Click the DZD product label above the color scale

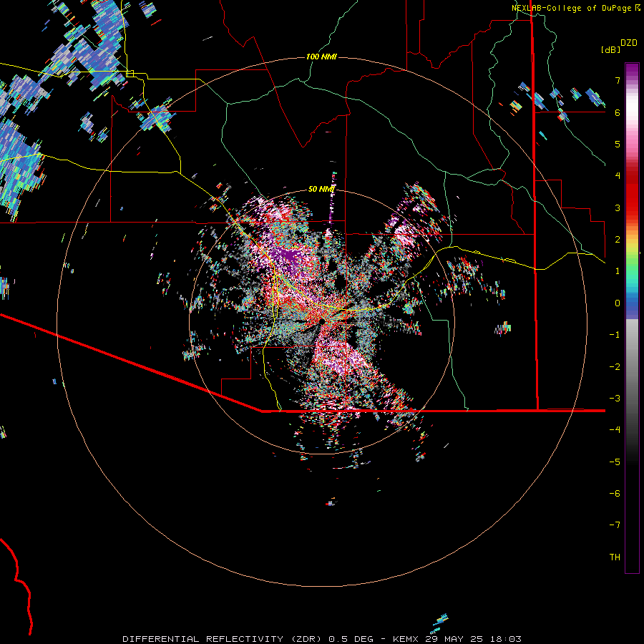click(x=629, y=43)
